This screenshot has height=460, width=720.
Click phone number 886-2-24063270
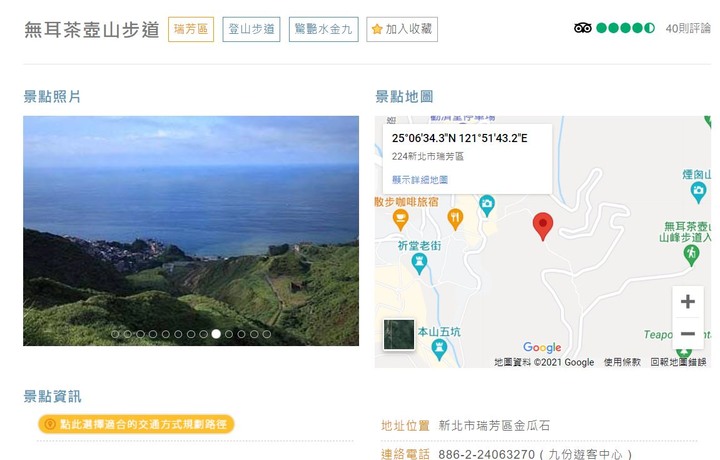pos(486,454)
